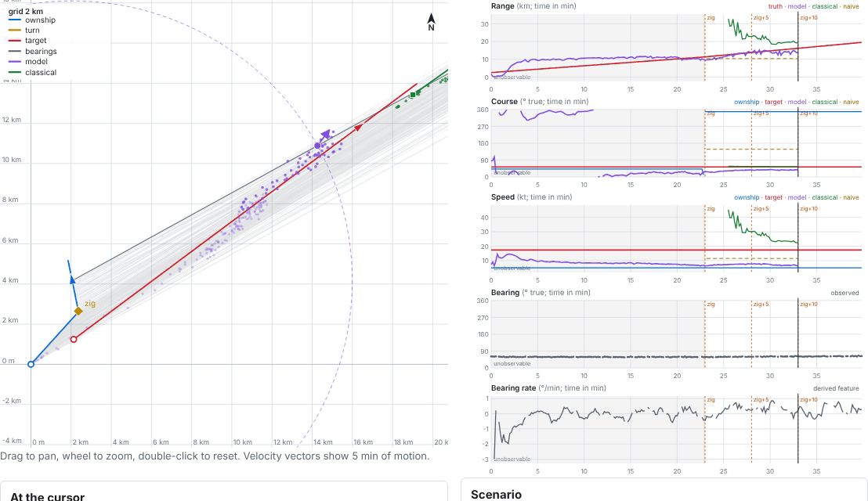Click the "Bearing rate" chart title
This screenshot has height=501, width=868.
click(513, 388)
